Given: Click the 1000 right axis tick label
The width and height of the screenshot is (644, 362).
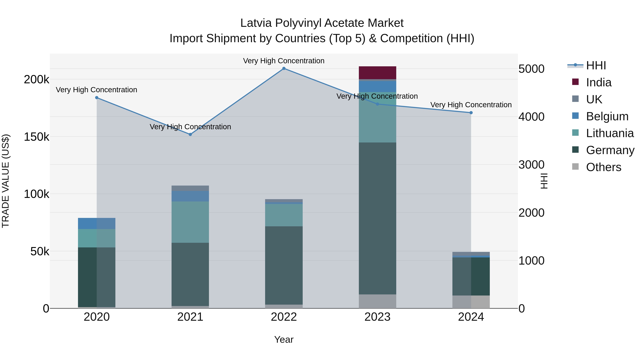Looking at the screenshot, I should pyautogui.click(x=531, y=261).
